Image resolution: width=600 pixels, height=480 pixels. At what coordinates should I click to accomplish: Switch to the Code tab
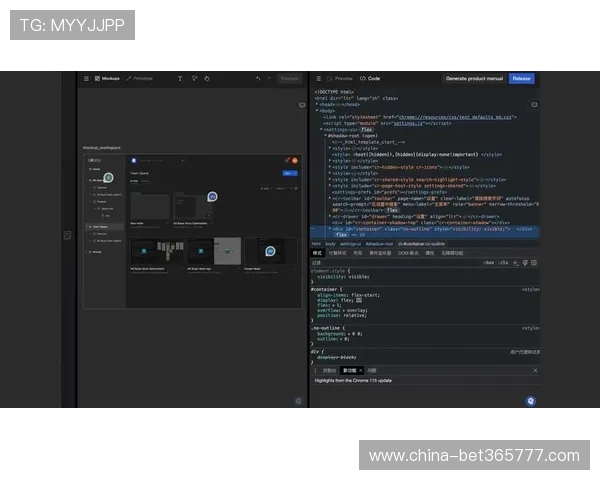tap(370, 78)
